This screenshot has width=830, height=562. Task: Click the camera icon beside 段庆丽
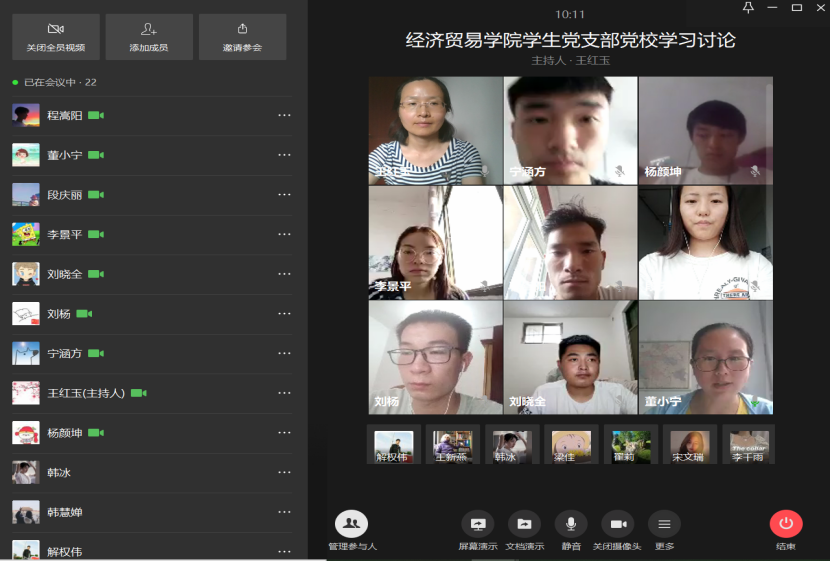pos(96,194)
